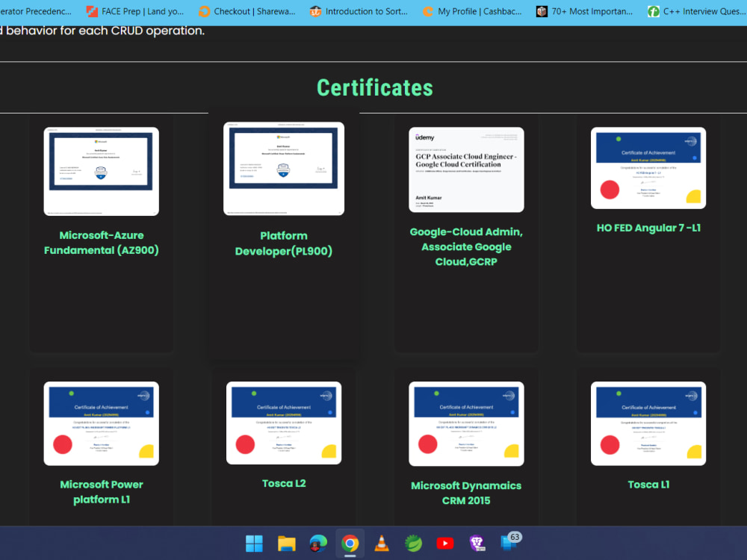Click the Microsoft Dynamics CRM 2015 title
This screenshot has width=747, height=560.
click(x=466, y=493)
